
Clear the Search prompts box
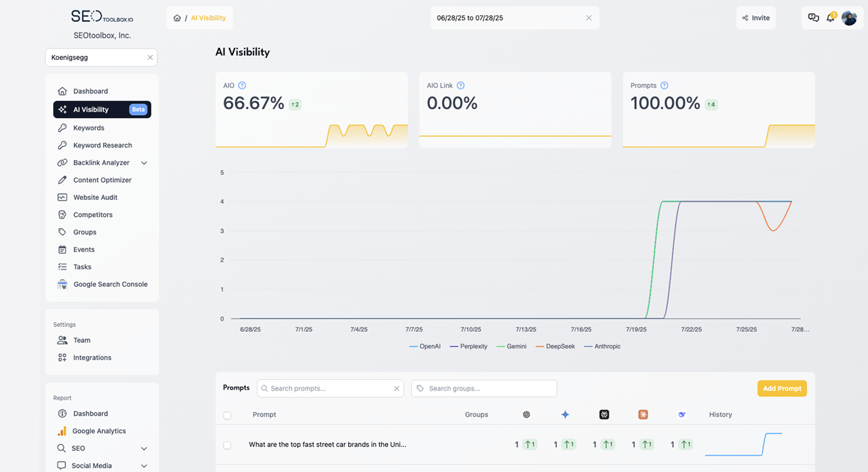click(397, 388)
